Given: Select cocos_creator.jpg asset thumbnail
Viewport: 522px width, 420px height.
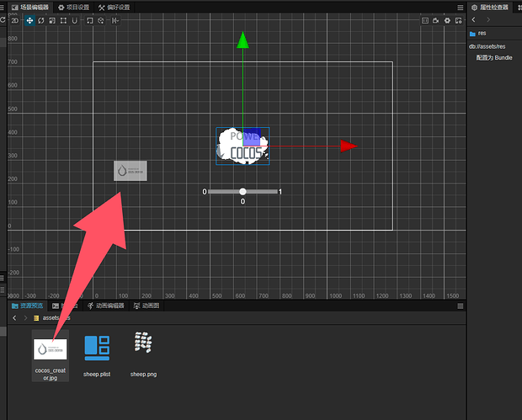Looking at the screenshot, I should pos(51,349).
